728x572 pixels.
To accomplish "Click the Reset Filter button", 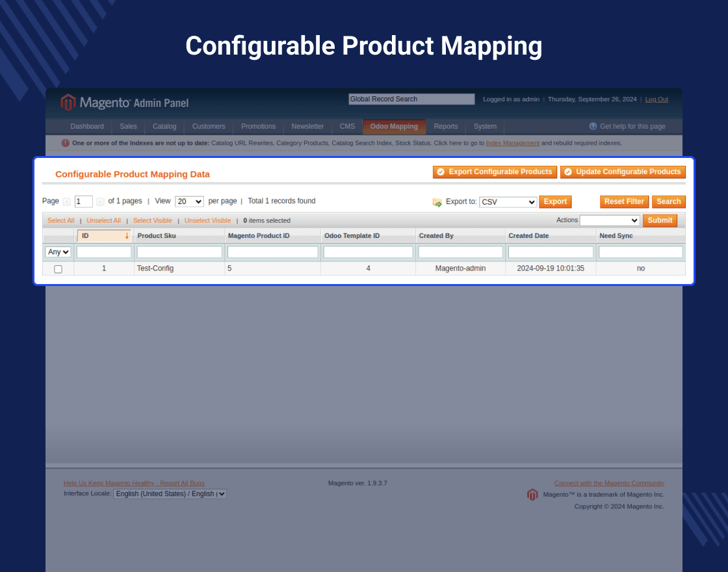I will (x=624, y=201).
